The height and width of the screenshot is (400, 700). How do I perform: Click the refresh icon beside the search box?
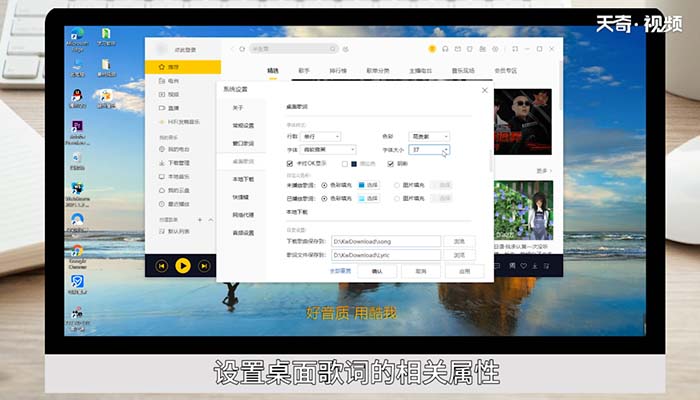pos(242,49)
